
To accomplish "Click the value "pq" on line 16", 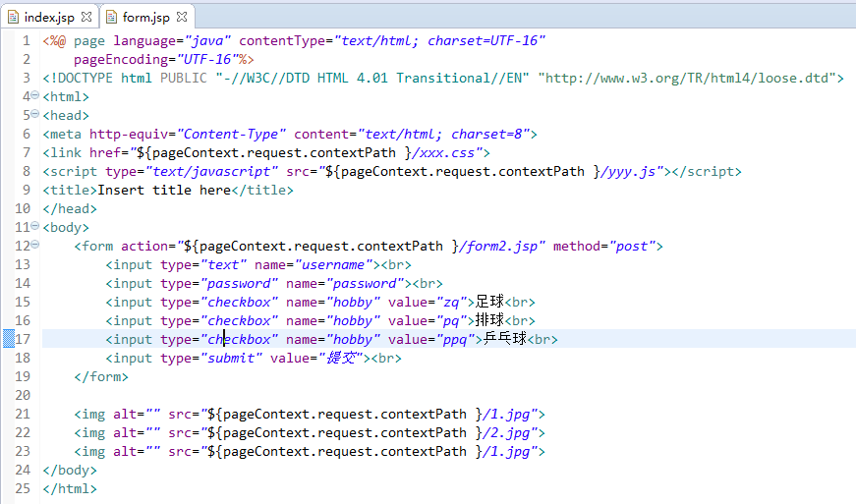I will 451,320.
